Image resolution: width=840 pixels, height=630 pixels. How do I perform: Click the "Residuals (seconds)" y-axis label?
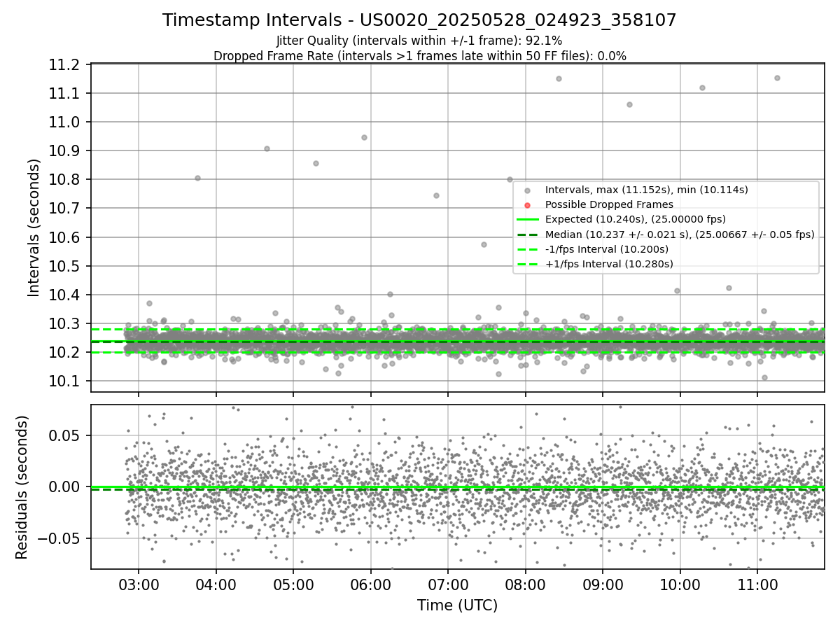pyautogui.click(x=22, y=487)
